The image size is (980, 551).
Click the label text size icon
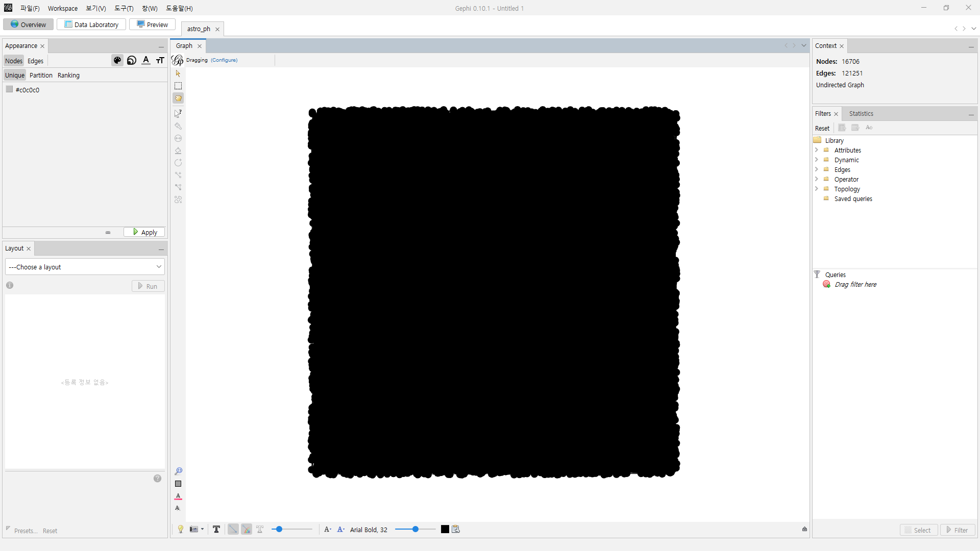tap(160, 61)
